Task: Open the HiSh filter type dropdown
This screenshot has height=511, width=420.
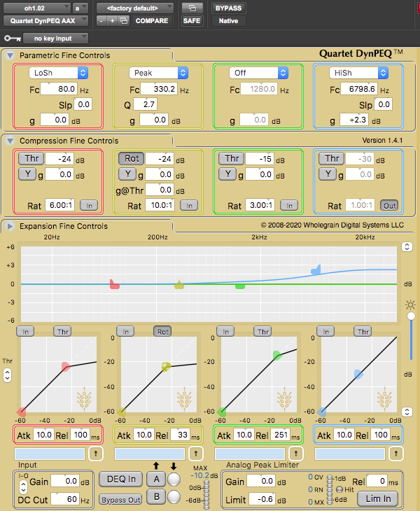Action: tap(358, 73)
